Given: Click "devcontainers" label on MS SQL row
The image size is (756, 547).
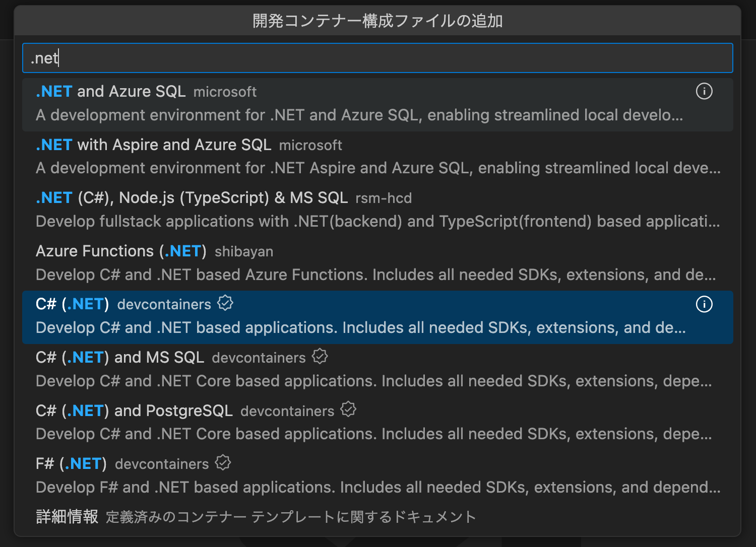Looking at the screenshot, I should tap(259, 358).
